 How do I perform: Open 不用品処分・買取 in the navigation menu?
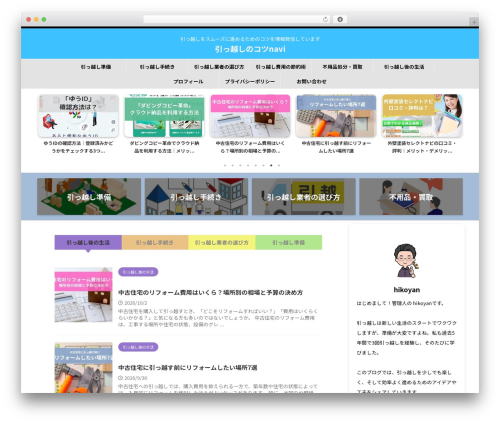[x=342, y=67]
